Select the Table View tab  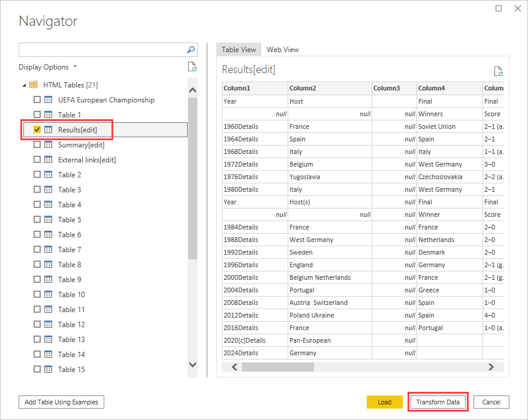pyautogui.click(x=239, y=50)
